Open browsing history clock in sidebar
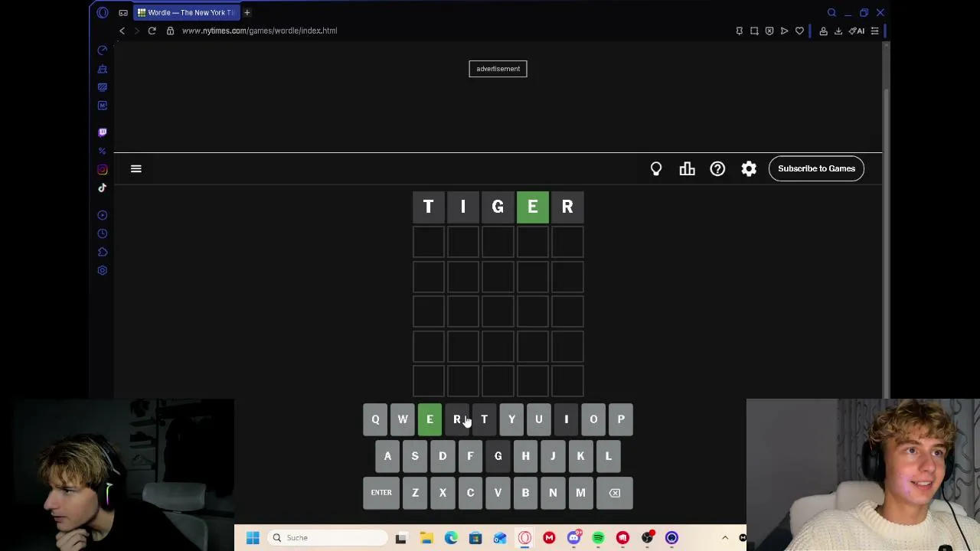 click(x=103, y=233)
